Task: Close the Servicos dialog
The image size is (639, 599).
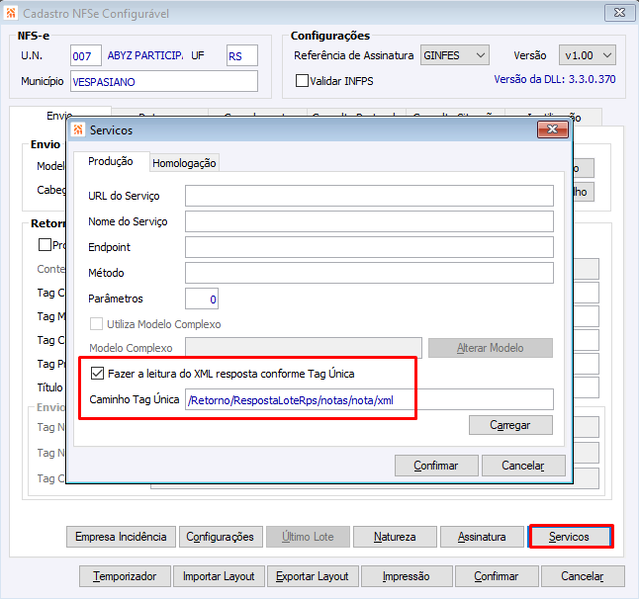Action: [x=552, y=130]
